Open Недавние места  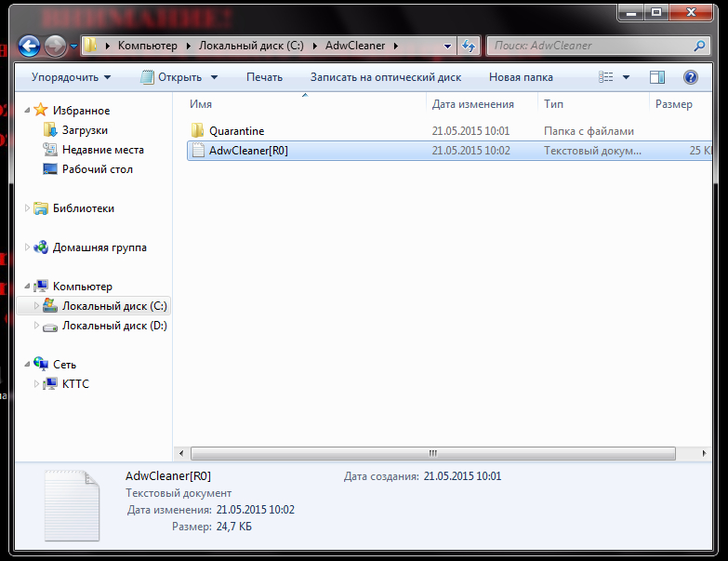[102, 150]
